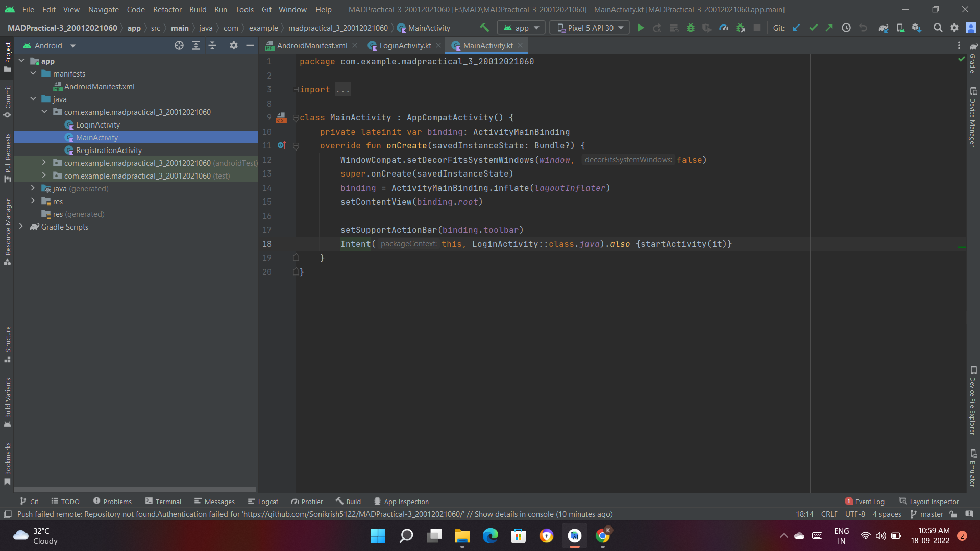The width and height of the screenshot is (980, 551).
Task: Open the Profiler app with the gauge icon
Action: [x=724, y=28]
